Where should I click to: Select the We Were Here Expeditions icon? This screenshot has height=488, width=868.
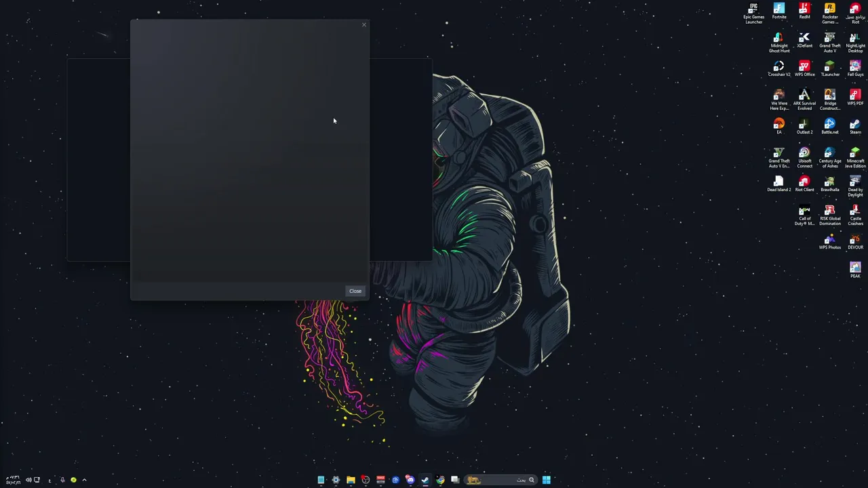click(x=779, y=100)
